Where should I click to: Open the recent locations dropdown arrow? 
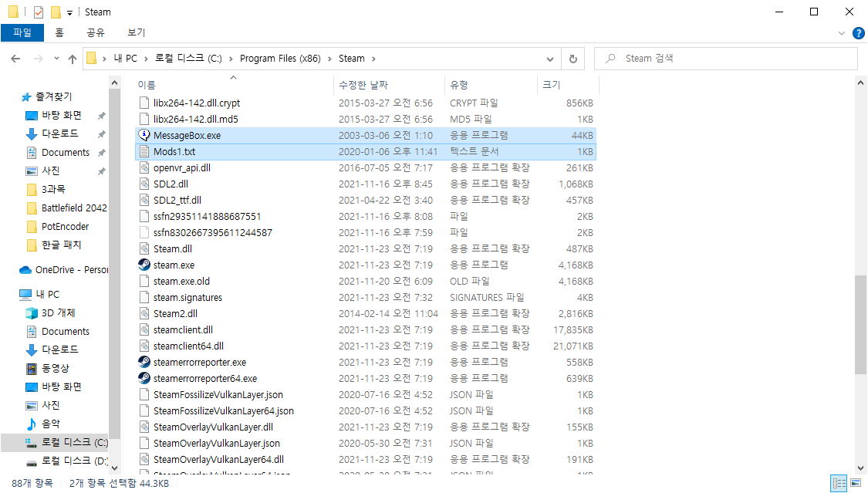point(56,59)
